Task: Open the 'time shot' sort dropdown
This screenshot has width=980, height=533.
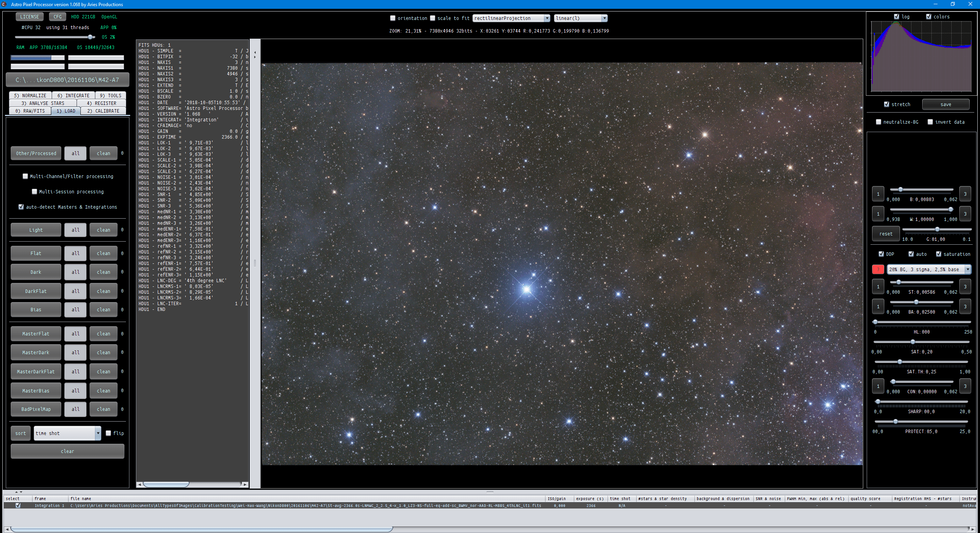Action: pos(67,433)
